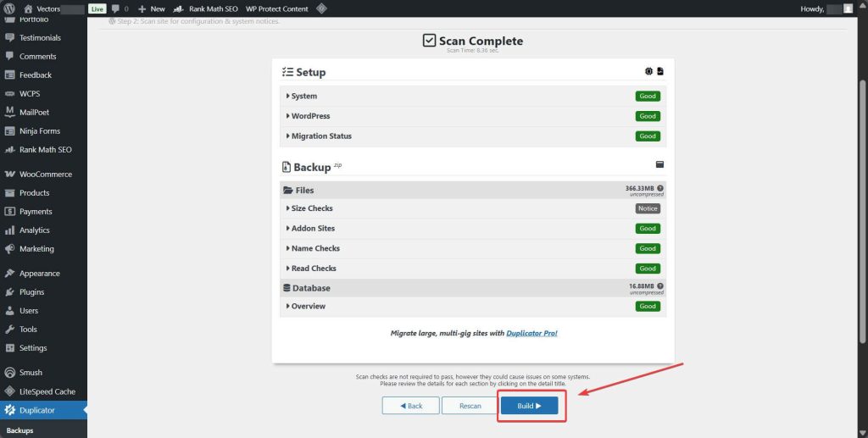Click the WooCommerce sidebar icon
This screenshot has width=868, height=438.
9,174
